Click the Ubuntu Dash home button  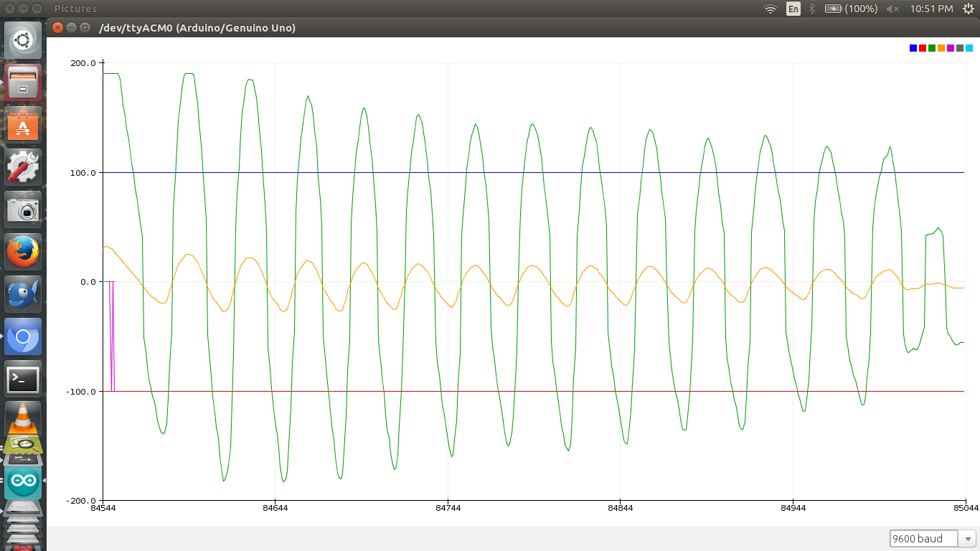(23, 40)
